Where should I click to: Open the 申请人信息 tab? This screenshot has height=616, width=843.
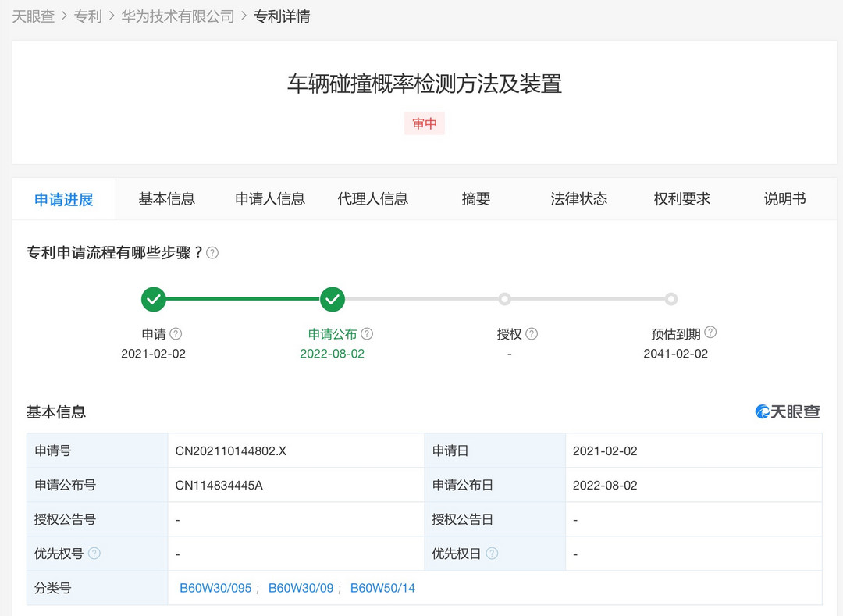[269, 198]
